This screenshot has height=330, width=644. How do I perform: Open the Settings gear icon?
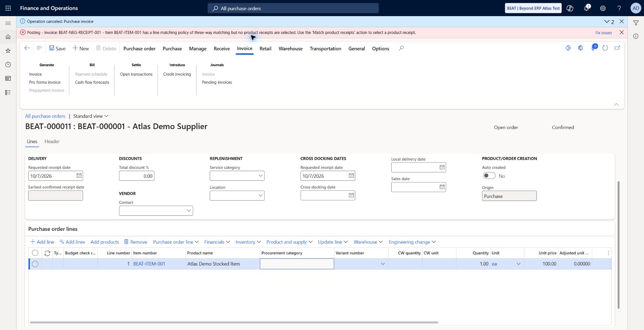click(603, 8)
